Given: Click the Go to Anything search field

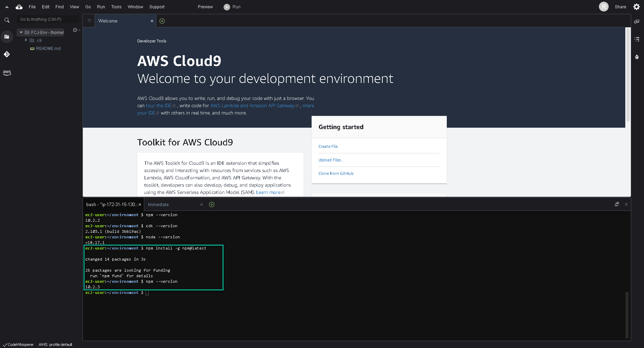Looking at the screenshot, I should pos(48,19).
